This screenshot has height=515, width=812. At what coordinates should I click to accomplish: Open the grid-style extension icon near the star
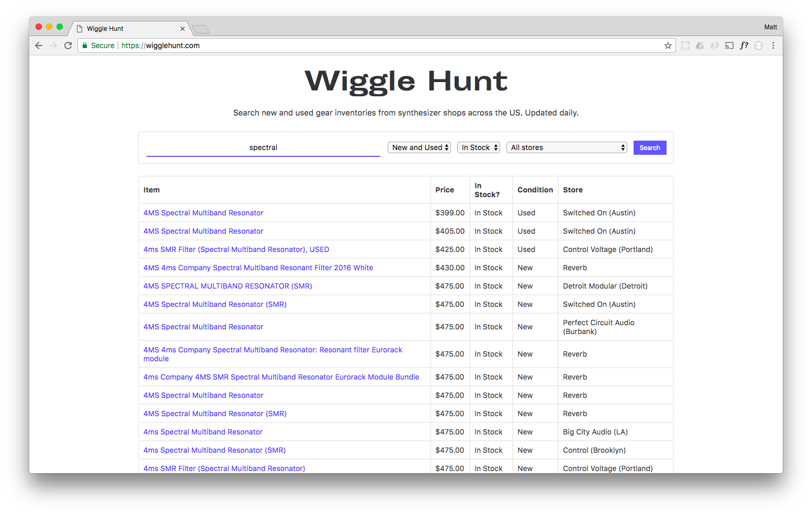685,45
